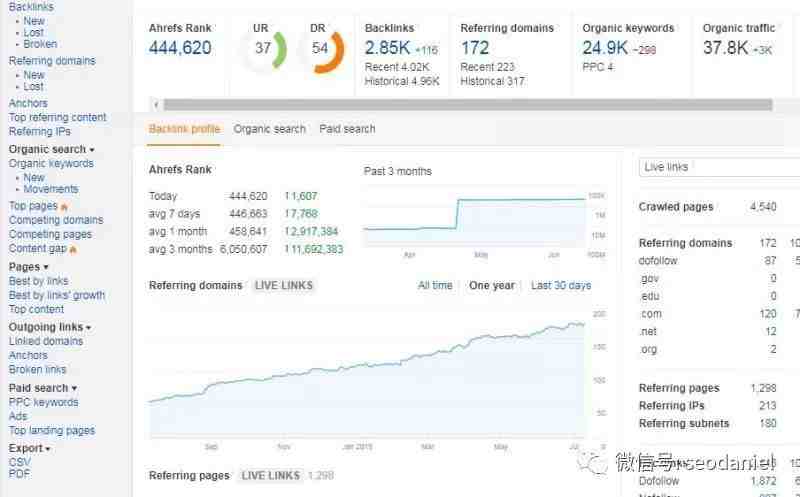Image resolution: width=800 pixels, height=497 pixels.
Task: Click the Referring subnets count 180
Action: [768, 424]
